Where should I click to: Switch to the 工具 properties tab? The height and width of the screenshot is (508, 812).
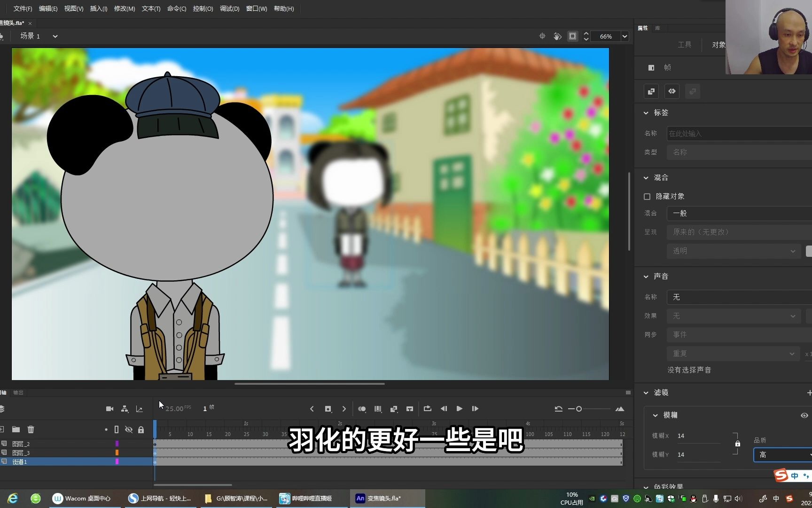pyautogui.click(x=684, y=45)
